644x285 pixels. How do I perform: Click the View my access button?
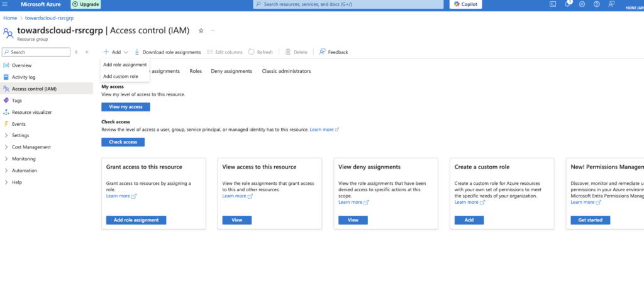pyautogui.click(x=126, y=107)
